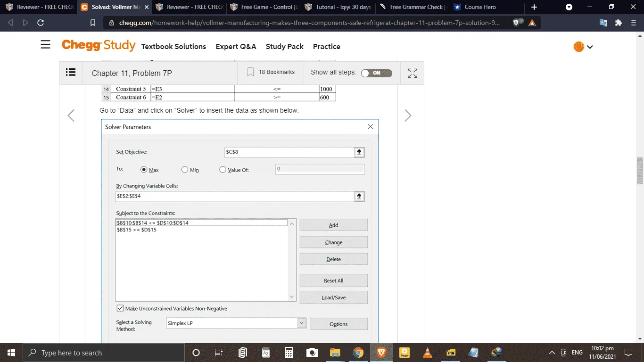
Task: Toggle the Show all steps switch
Action: pyautogui.click(x=376, y=73)
